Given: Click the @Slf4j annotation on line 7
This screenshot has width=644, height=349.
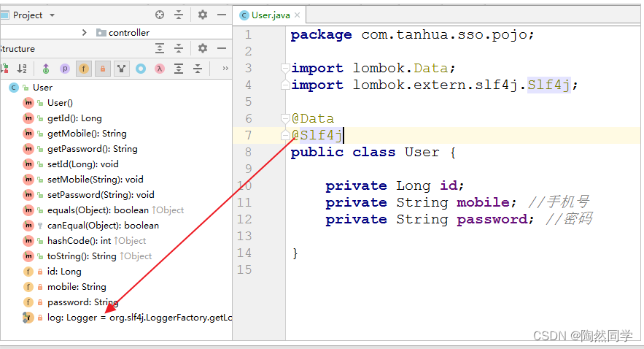Looking at the screenshot, I should coord(317,135).
